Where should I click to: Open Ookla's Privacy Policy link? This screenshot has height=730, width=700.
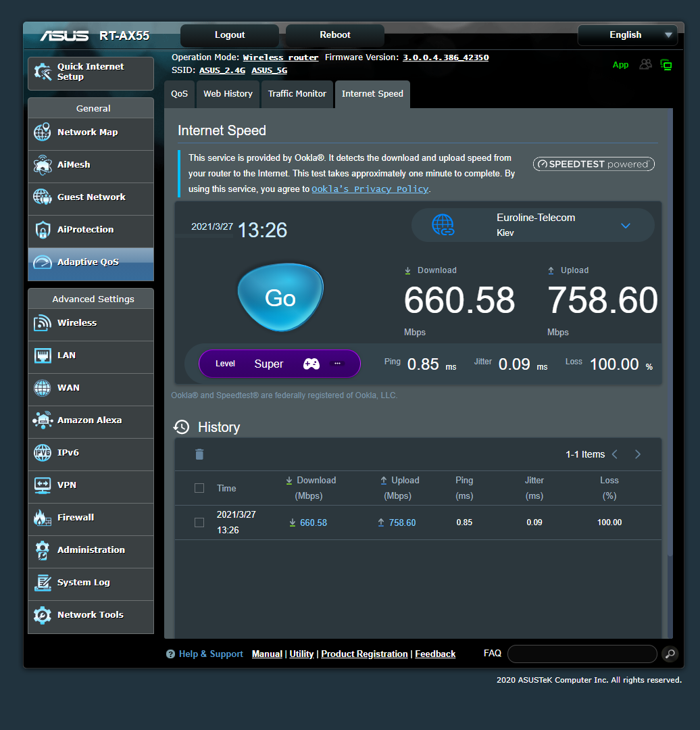pos(370,189)
